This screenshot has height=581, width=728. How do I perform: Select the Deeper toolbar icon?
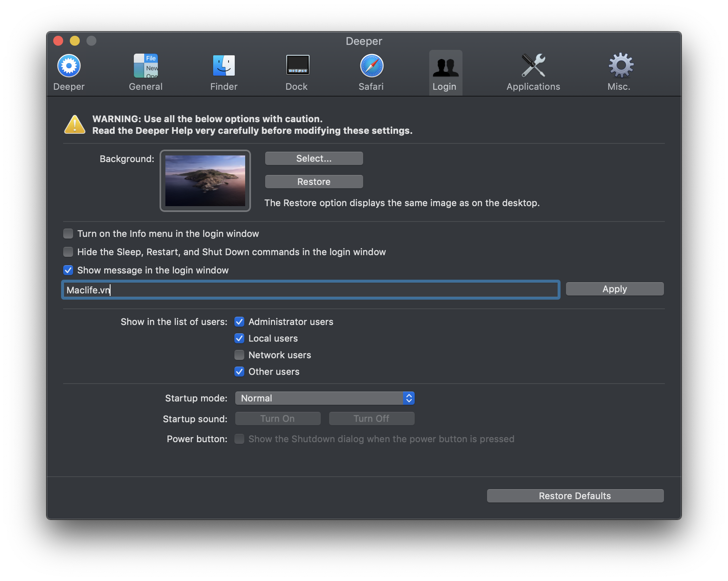click(68, 71)
